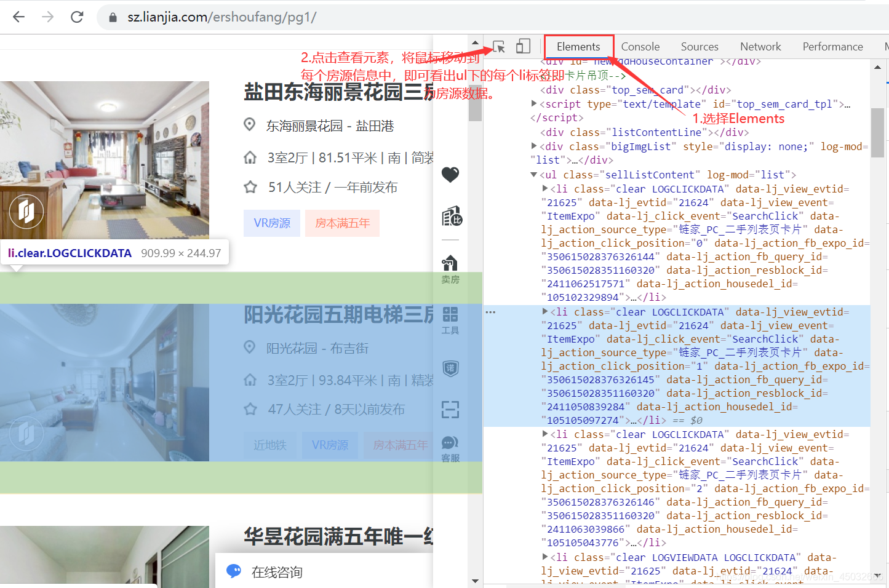
Task: Click the heart favorites sidebar icon
Action: (450, 175)
